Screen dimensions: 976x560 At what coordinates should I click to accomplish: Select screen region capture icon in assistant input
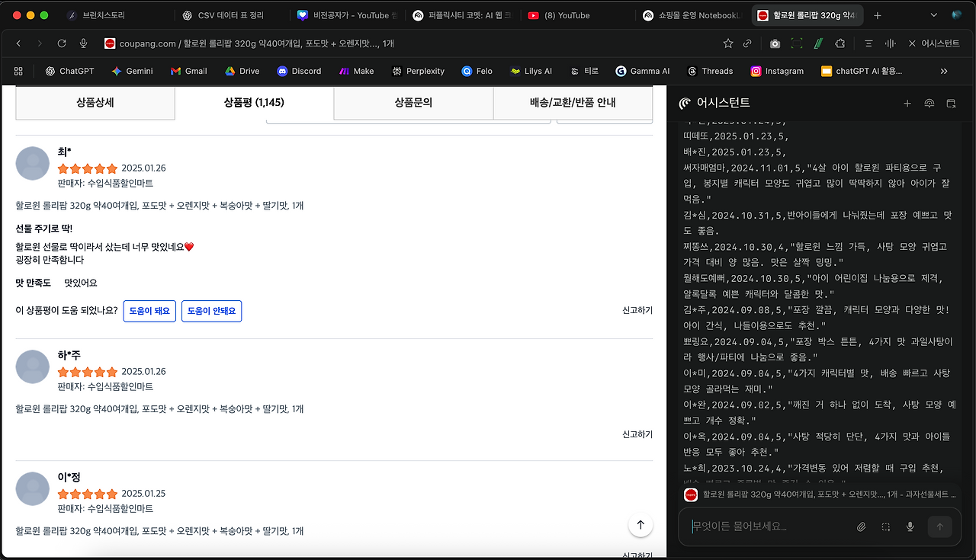pyautogui.click(x=885, y=526)
